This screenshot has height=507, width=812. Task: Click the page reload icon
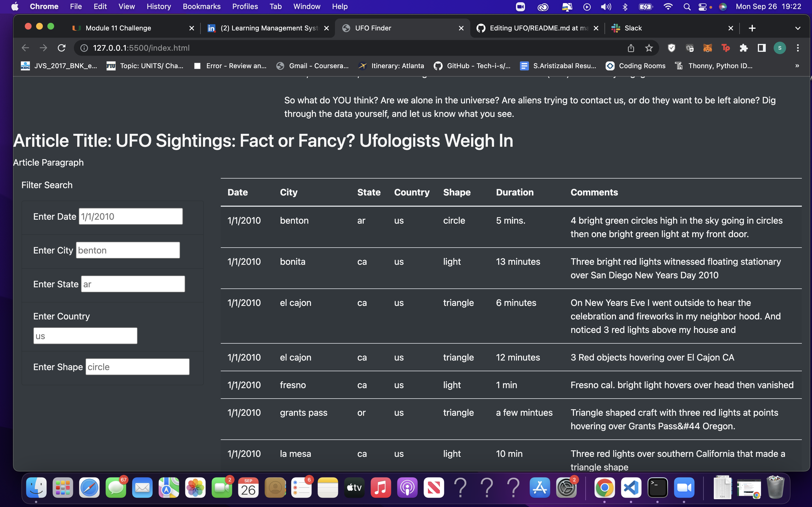point(61,48)
